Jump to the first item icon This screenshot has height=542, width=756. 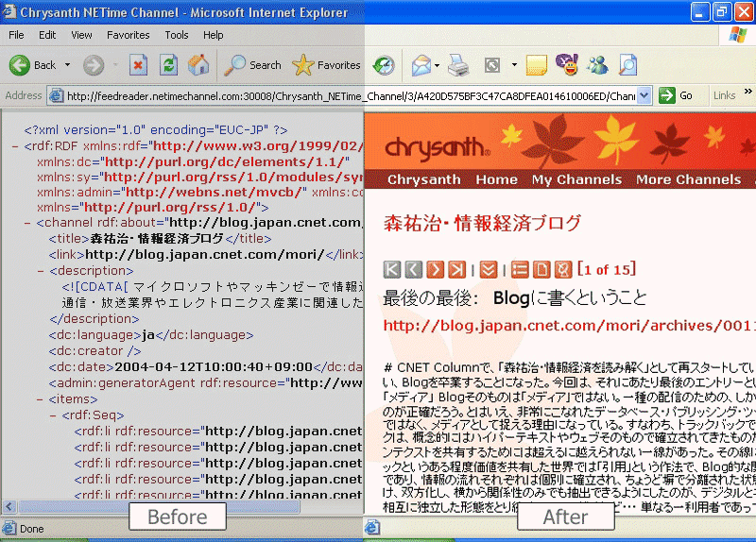click(392, 269)
